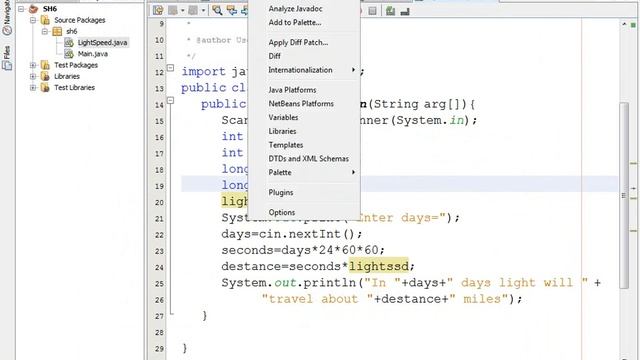Click the sh6 package icon

[57, 31]
